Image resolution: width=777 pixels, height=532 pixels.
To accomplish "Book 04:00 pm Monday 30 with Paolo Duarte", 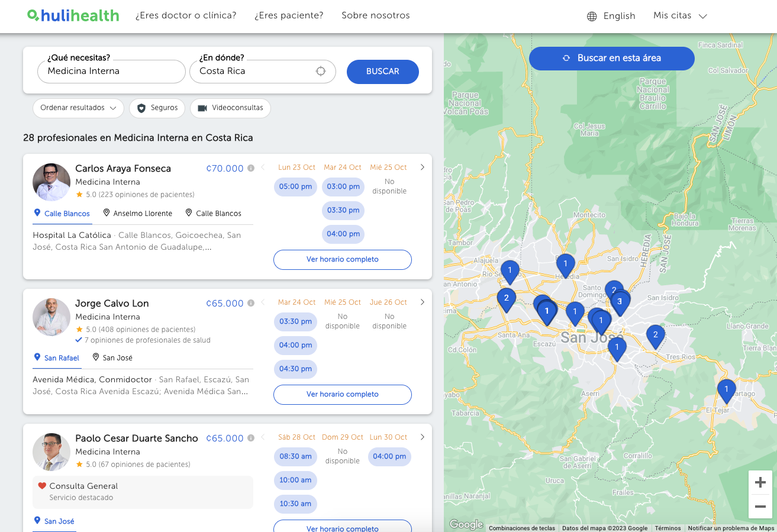I will 389,456.
